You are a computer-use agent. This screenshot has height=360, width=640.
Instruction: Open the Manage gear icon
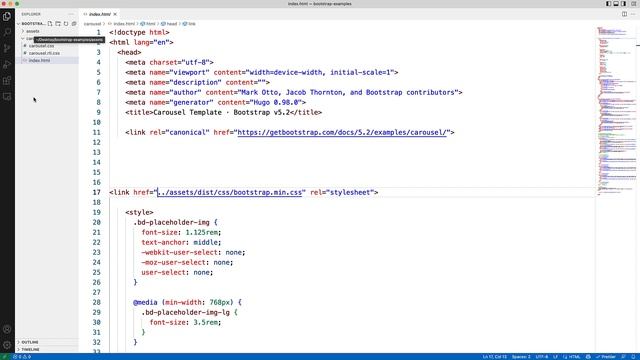[x=7, y=345]
